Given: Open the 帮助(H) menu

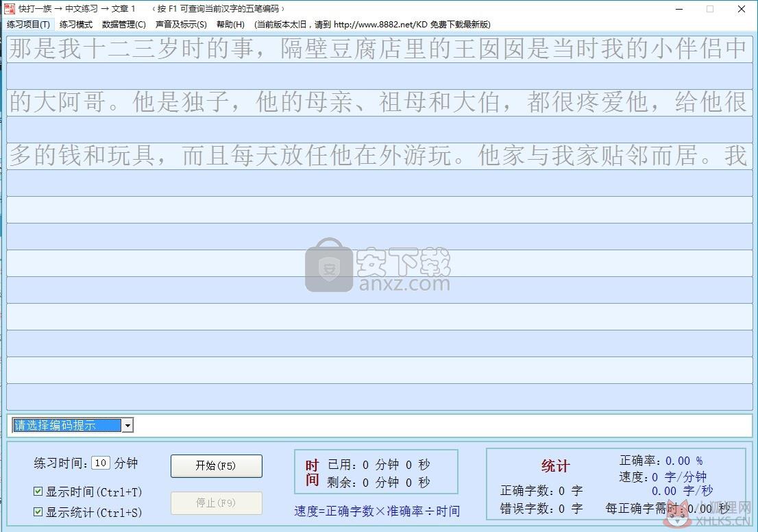Looking at the screenshot, I should point(230,24).
